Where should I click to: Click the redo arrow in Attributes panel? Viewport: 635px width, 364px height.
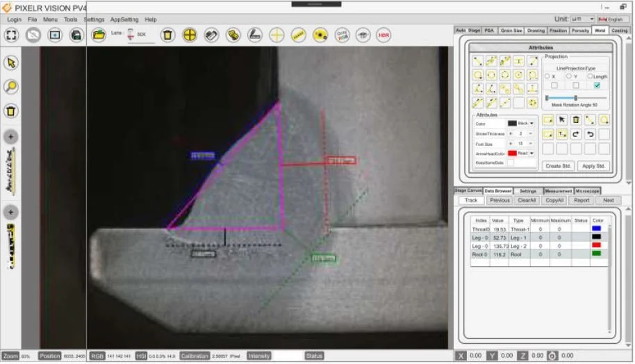coord(576,134)
